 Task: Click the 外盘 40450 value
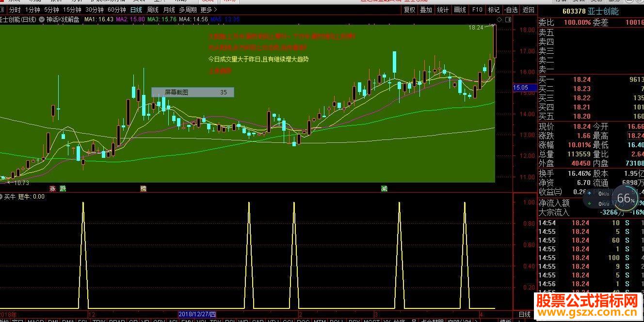coord(581,163)
